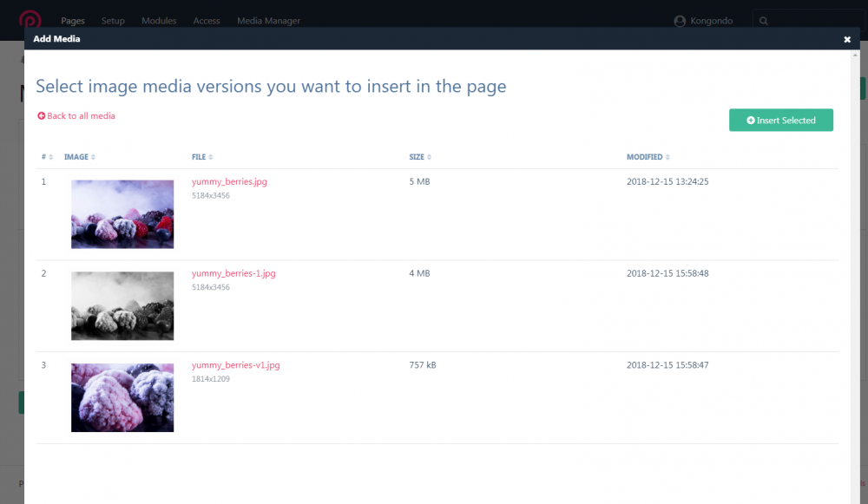Open the Media Manager menu
868x504 pixels.
pos(268,20)
